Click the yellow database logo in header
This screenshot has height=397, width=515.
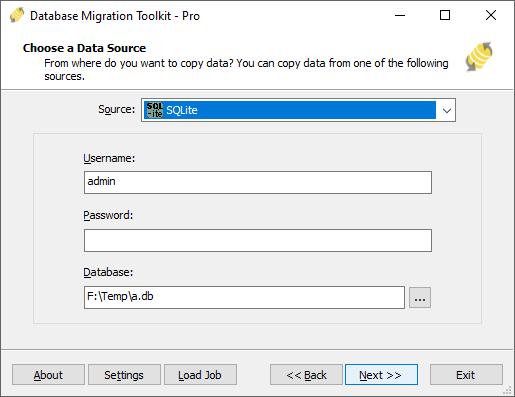coord(479,57)
